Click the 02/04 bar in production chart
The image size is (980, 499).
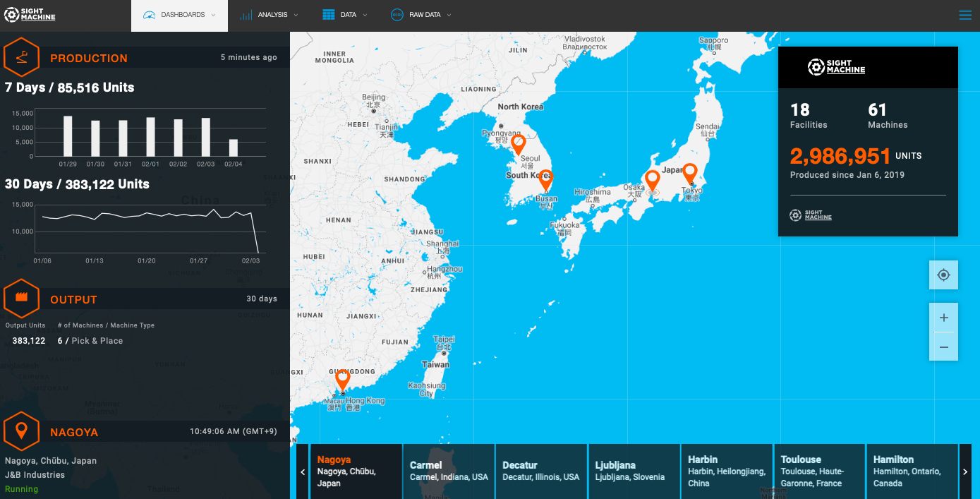point(234,148)
